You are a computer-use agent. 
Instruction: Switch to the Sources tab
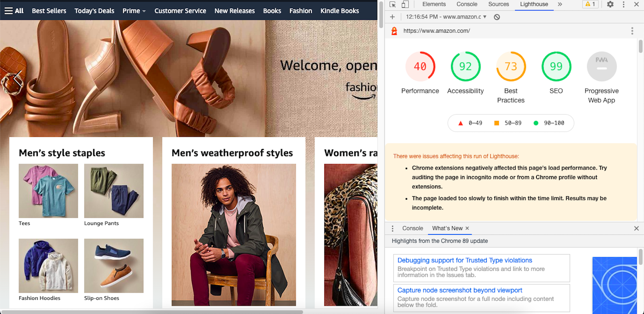499,4
